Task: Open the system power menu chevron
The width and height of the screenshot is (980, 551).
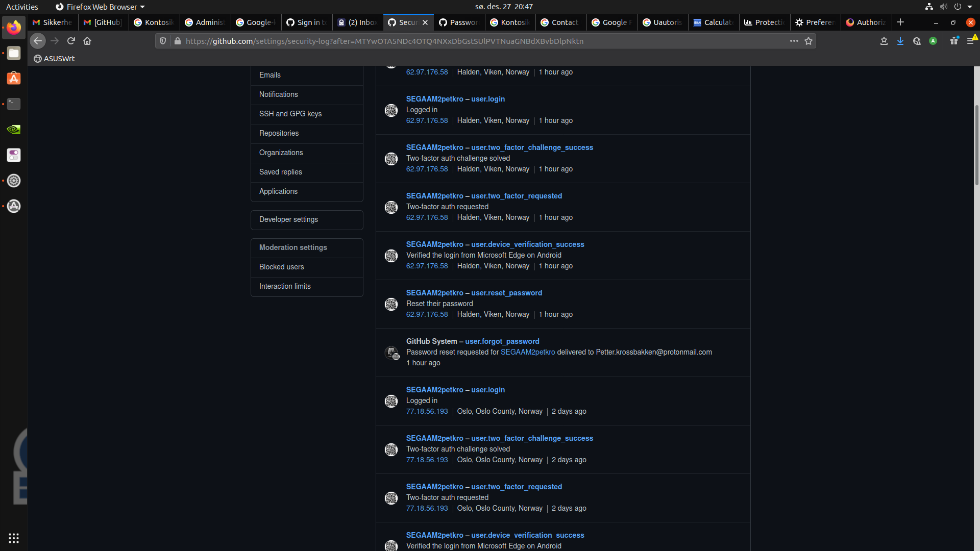Action: 969,7
